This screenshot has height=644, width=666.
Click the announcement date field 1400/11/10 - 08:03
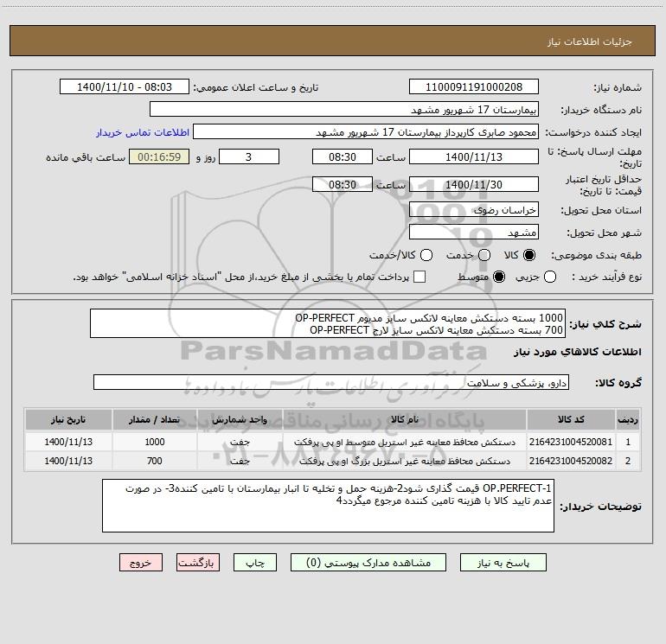[125, 87]
